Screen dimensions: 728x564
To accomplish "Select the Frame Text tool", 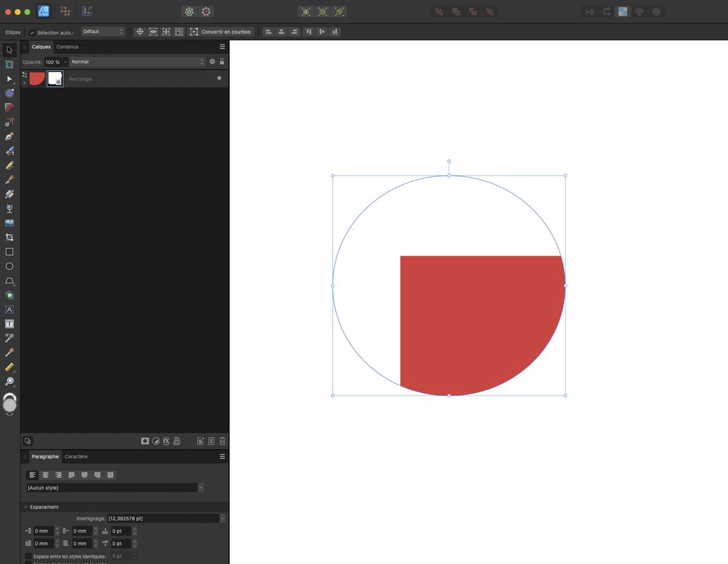I will click(9, 324).
